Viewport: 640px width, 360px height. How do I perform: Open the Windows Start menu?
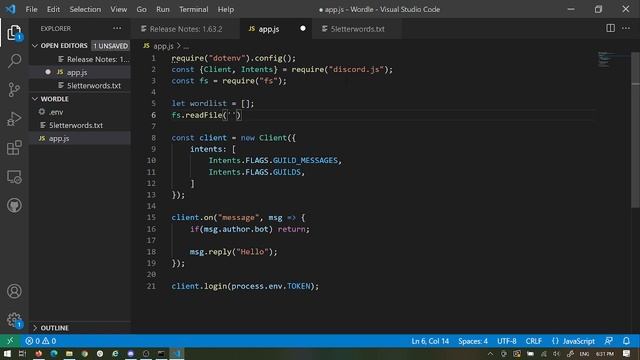[x=7, y=353]
